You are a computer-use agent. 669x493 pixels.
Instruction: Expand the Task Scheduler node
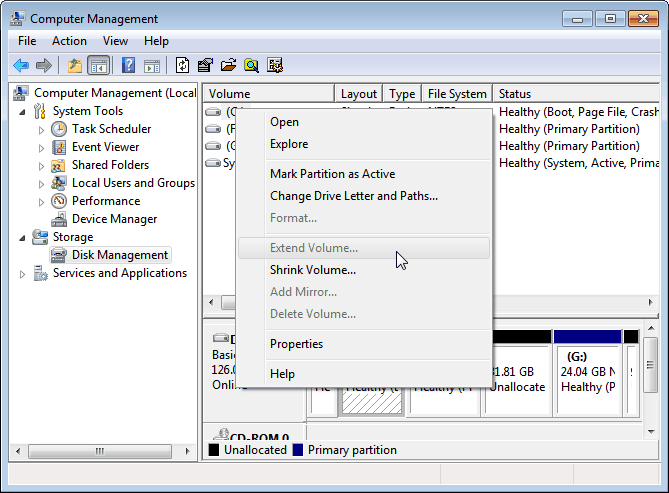pyautogui.click(x=41, y=130)
